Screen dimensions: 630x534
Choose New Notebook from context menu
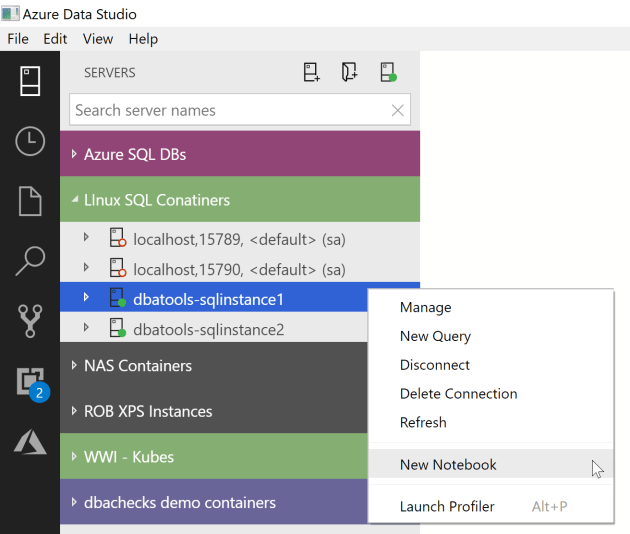click(448, 464)
